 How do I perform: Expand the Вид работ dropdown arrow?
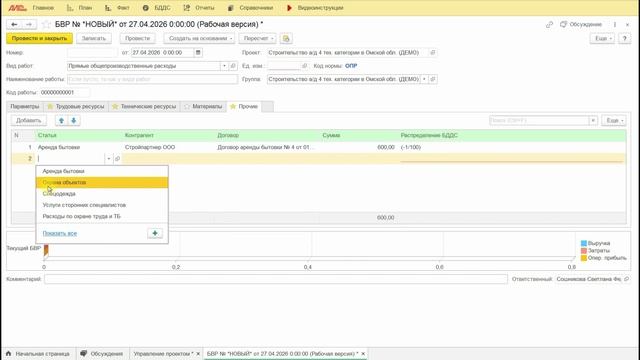point(224,66)
